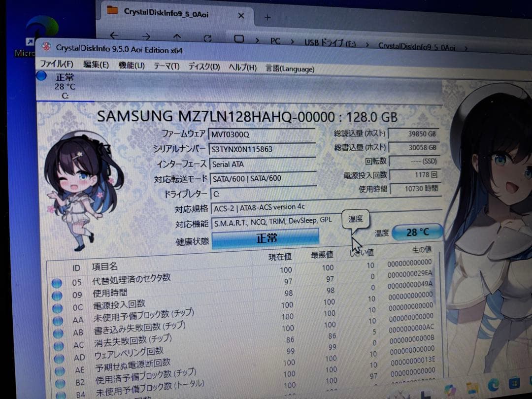
Task: Click the blue status icon for row B2
Action: click(60, 383)
